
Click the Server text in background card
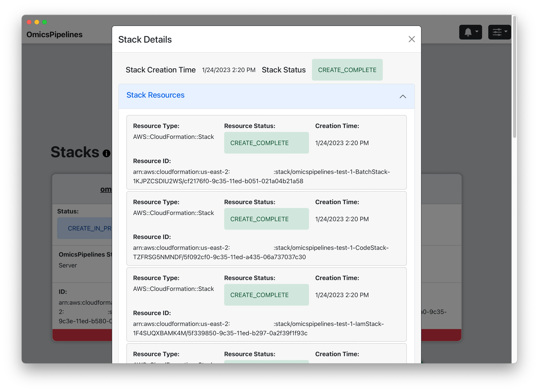point(68,265)
